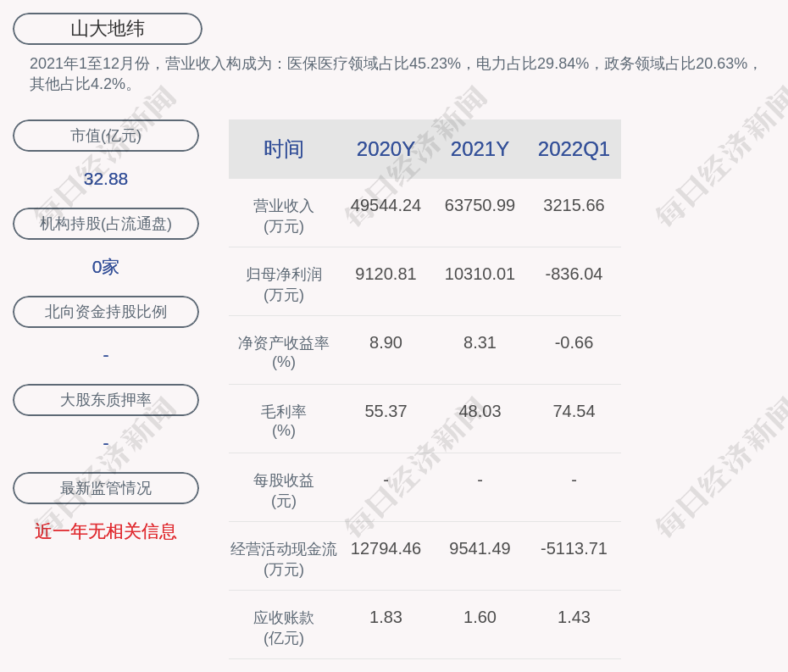
Task: Click the 每股收益 dash in the 2022Q1 column
Action: (x=574, y=480)
